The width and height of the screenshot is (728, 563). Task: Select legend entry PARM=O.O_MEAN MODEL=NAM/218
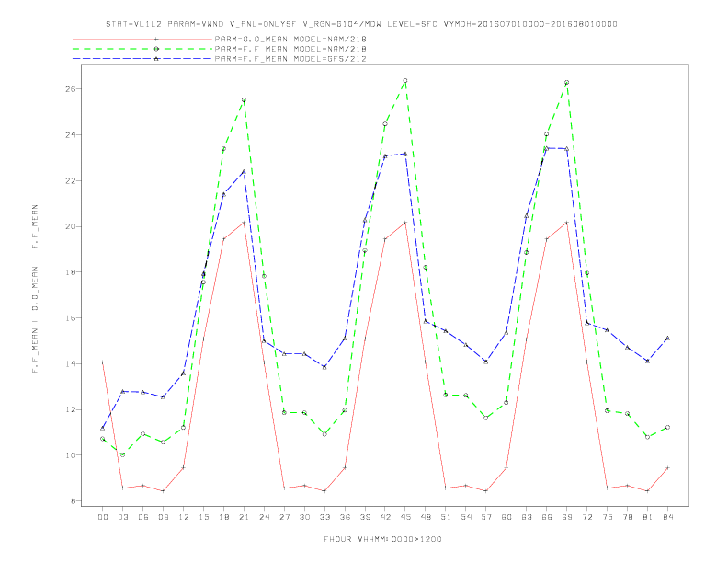[290, 39]
